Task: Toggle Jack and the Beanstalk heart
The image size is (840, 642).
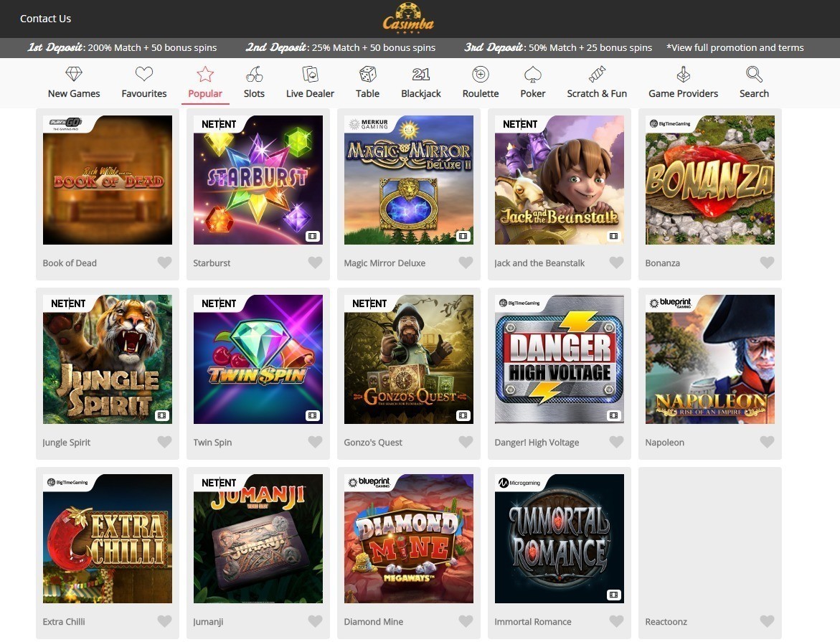Action: 616,263
